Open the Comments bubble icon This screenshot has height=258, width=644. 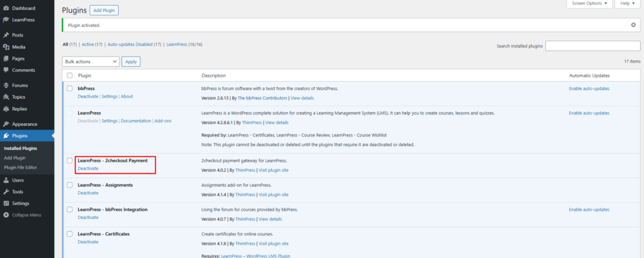pyautogui.click(x=6, y=70)
